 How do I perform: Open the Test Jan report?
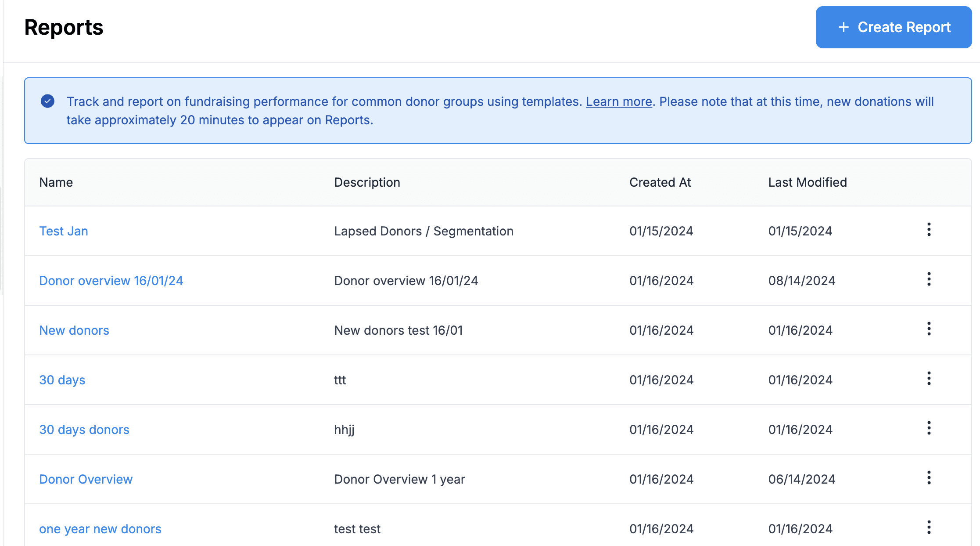coord(63,231)
